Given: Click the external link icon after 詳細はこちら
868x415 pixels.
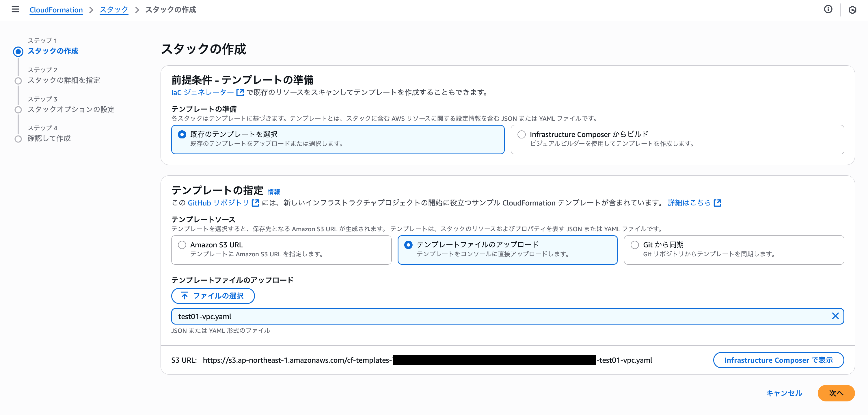Looking at the screenshot, I should tap(718, 202).
